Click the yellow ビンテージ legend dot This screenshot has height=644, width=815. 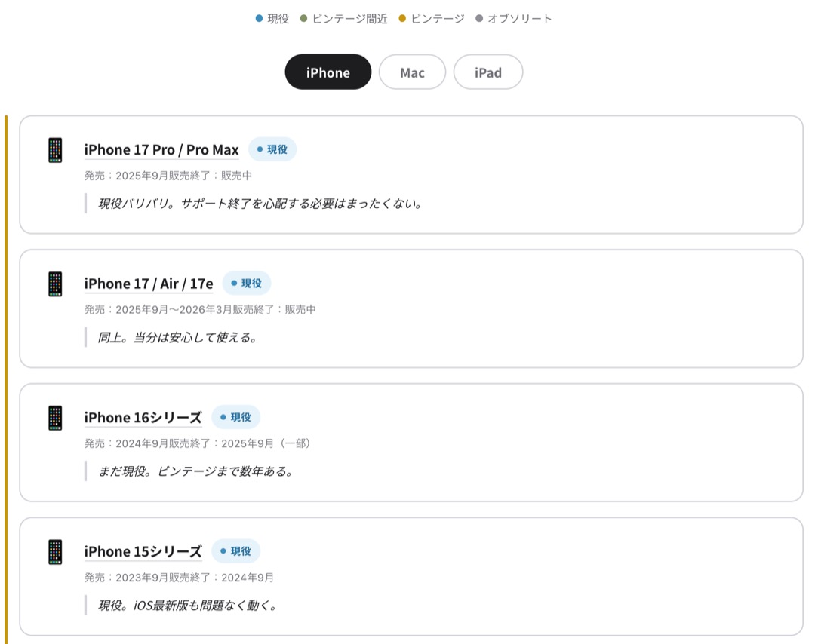pyautogui.click(x=403, y=19)
